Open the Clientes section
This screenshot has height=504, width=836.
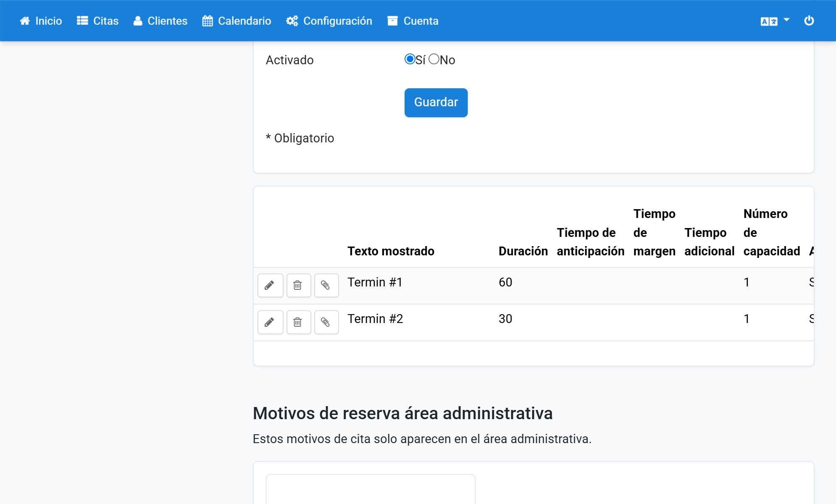(160, 21)
